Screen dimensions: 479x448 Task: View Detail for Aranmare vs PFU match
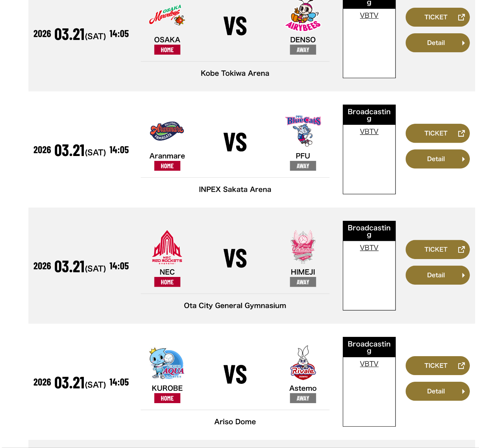coord(437,159)
